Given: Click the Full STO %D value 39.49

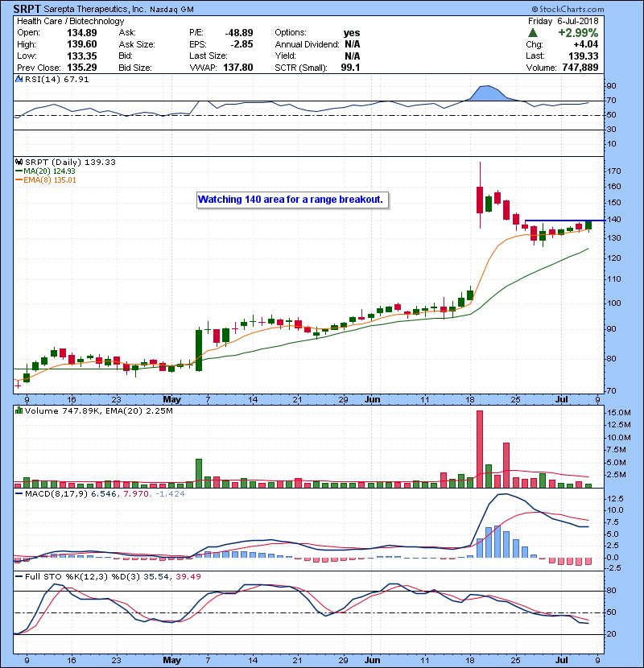Looking at the screenshot, I should click(188, 576).
